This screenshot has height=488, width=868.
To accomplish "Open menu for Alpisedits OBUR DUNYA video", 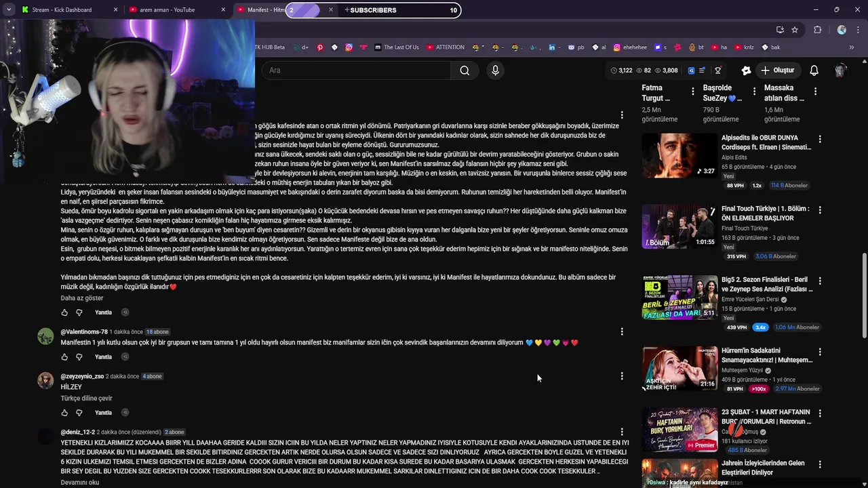I will pos(820,139).
